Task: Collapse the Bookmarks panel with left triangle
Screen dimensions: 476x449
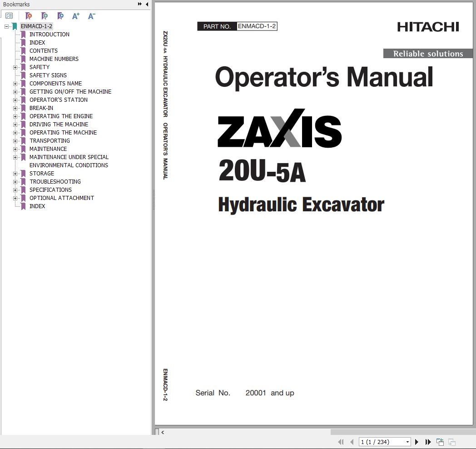Action: pos(147,4)
